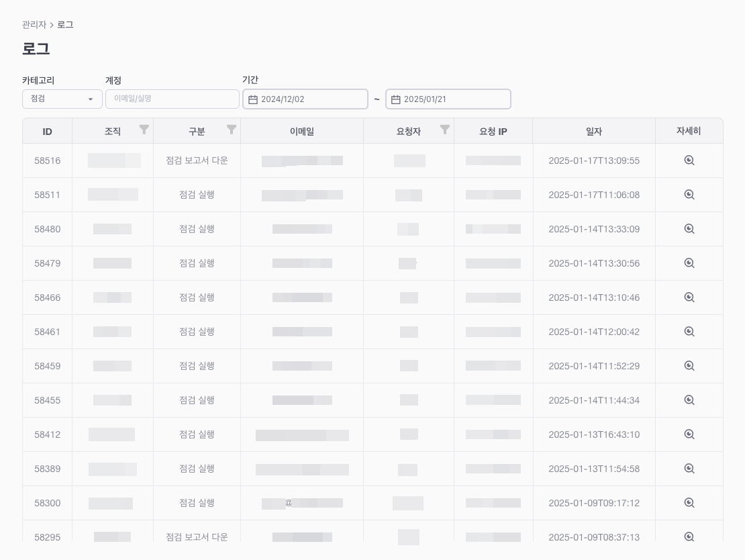Open details magnifier for log 58300
Image resolution: width=745 pixels, height=560 pixels.
coord(689,503)
